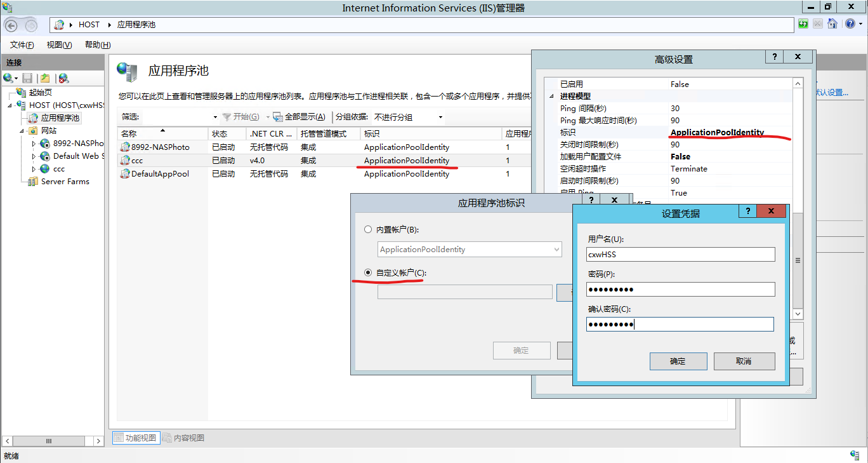Click the Up folder icon in Connections
Image resolution: width=868 pixels, height=463 pixels.
[45, 78]
